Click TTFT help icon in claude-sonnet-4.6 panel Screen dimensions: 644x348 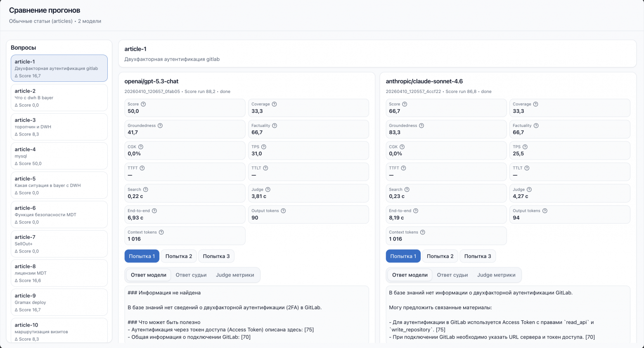(x=403, y=168)
